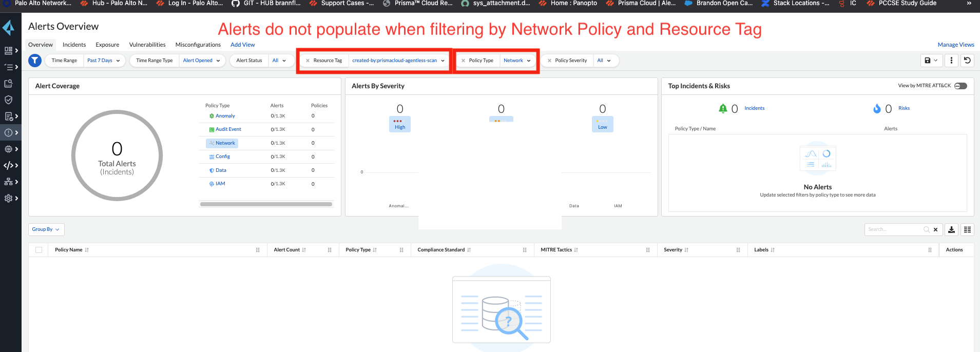
Task: Toggle View by MITRE ATT&CK switch
Action: [x=960, y=86]
